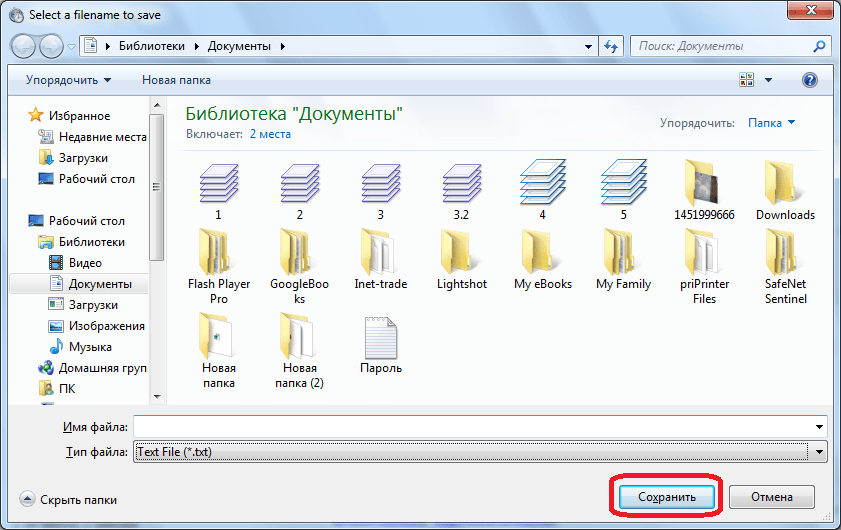This screenshot has height=530, width=841.
Task: Click the Отмена button
Action: (771, 497)
